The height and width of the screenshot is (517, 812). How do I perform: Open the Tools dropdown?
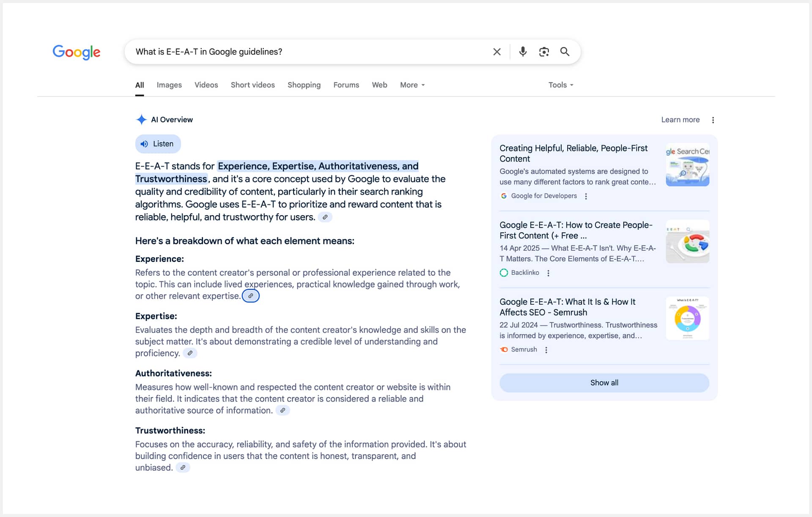561,85
